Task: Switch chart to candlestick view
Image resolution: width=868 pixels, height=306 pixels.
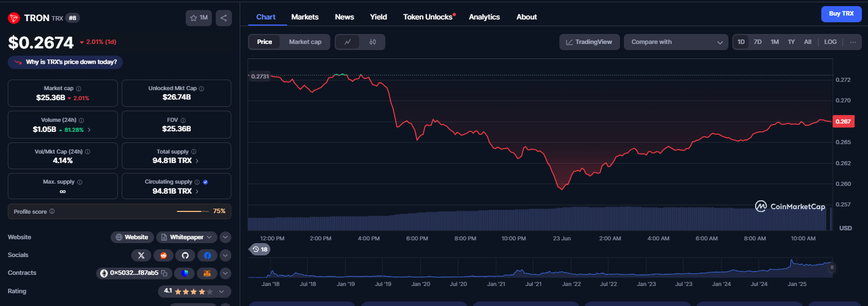Action: 373,42
